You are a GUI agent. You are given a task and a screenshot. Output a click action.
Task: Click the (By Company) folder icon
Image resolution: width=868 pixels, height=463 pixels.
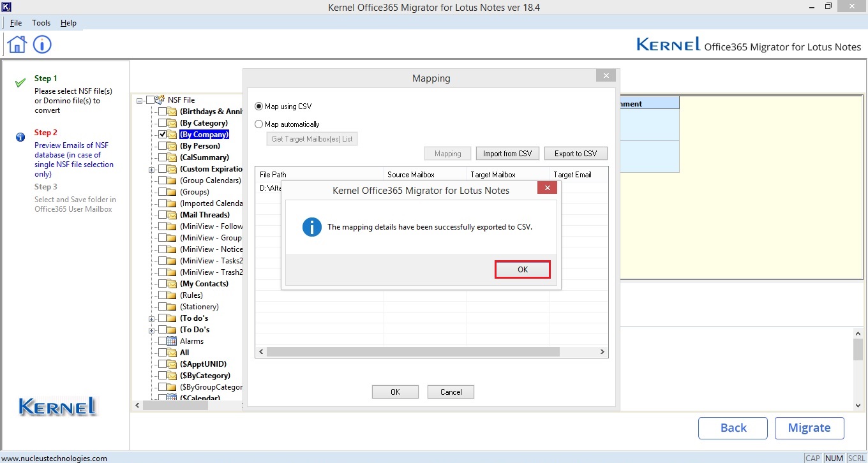point(172,135)
